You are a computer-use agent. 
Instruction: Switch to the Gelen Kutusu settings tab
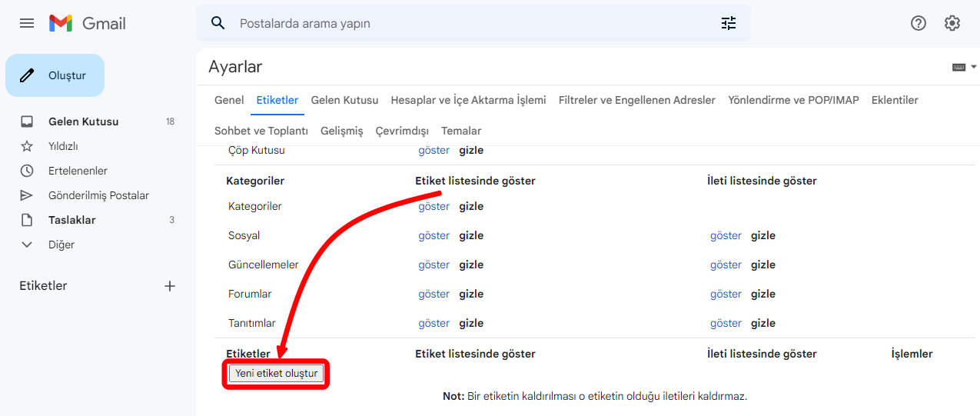pyautogui.click(x=344, y=100)
